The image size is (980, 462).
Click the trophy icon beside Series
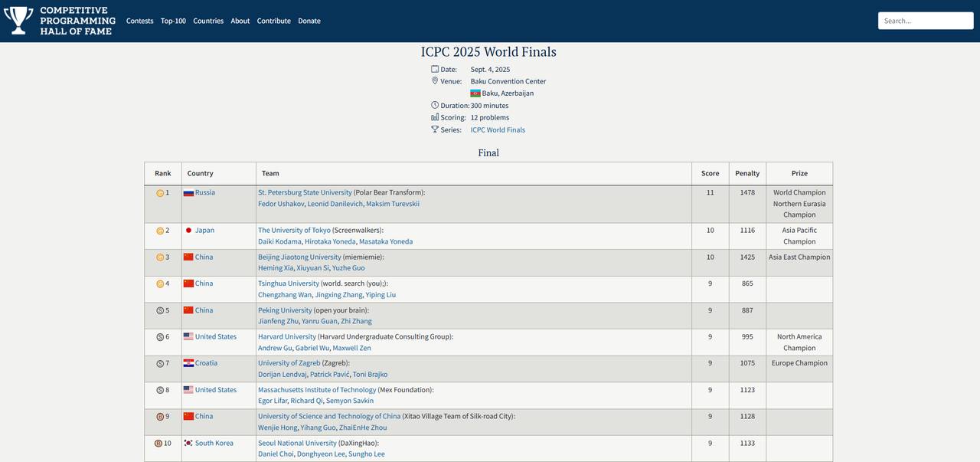click(x=435, y=129)
